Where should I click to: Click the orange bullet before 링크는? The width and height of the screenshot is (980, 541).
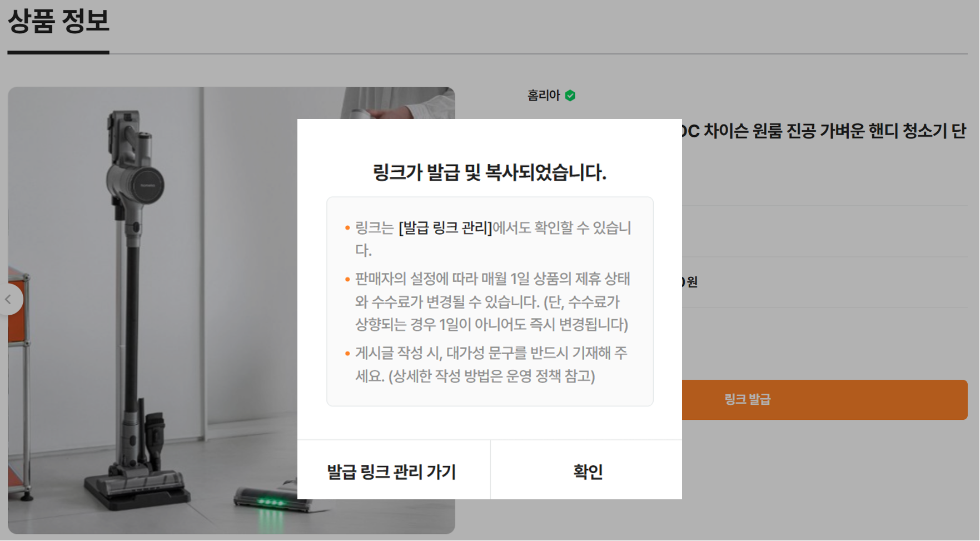347,228
